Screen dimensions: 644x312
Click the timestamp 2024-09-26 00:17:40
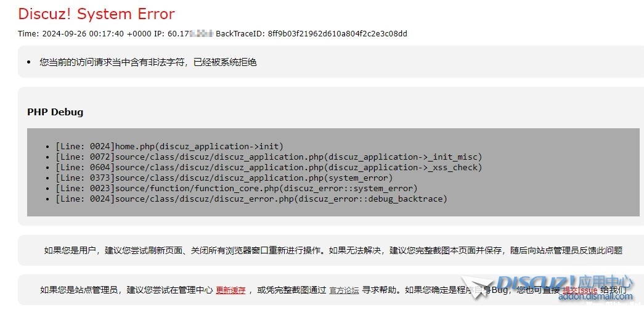point(83,34)
